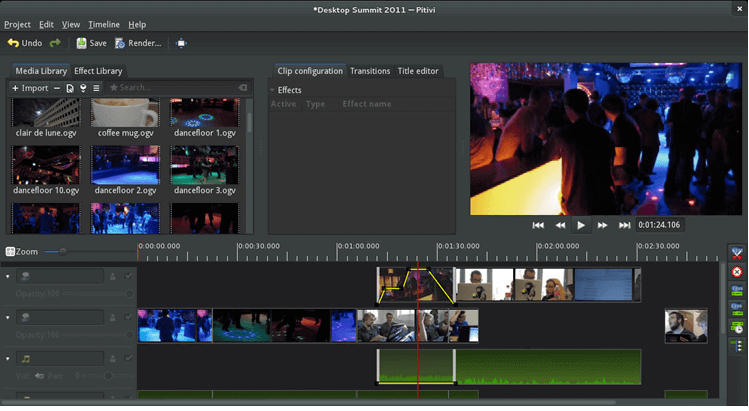Click the audio track's solo icon

pos(113,358)
